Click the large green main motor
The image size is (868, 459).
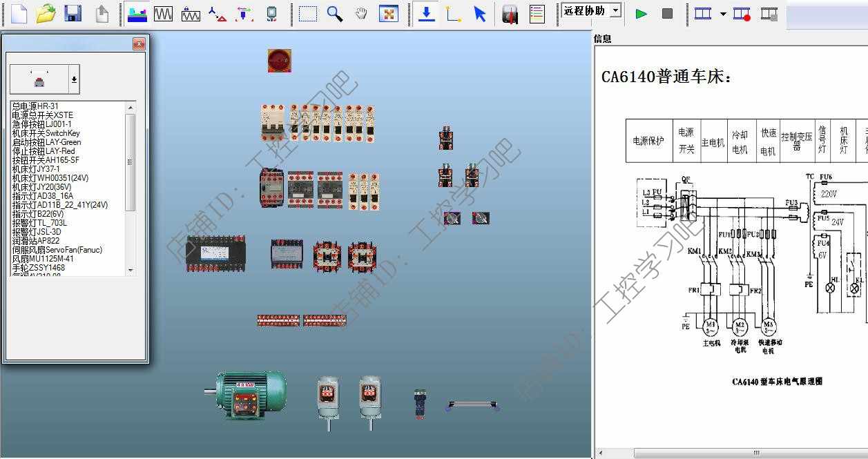tap(246, 395)
